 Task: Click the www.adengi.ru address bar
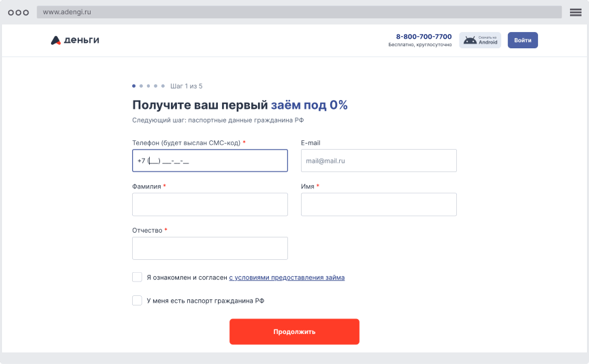[x=300, y=12]
